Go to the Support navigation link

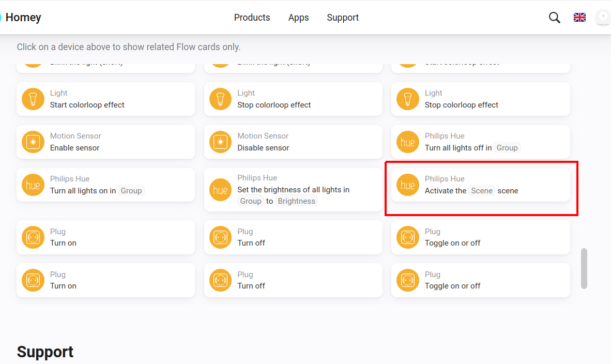click(343, 18)
